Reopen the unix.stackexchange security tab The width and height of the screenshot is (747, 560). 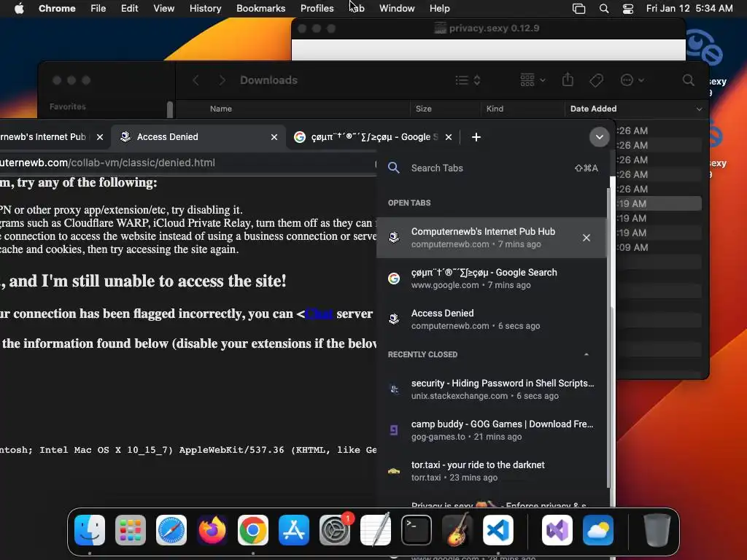point(491,389)
